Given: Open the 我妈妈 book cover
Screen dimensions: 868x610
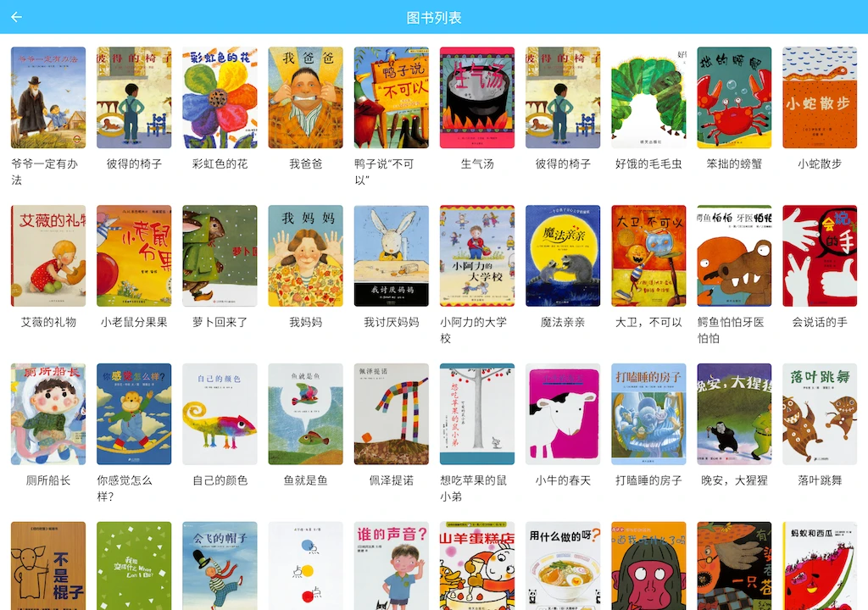Looking at the screenshot, I should [305, 256].
